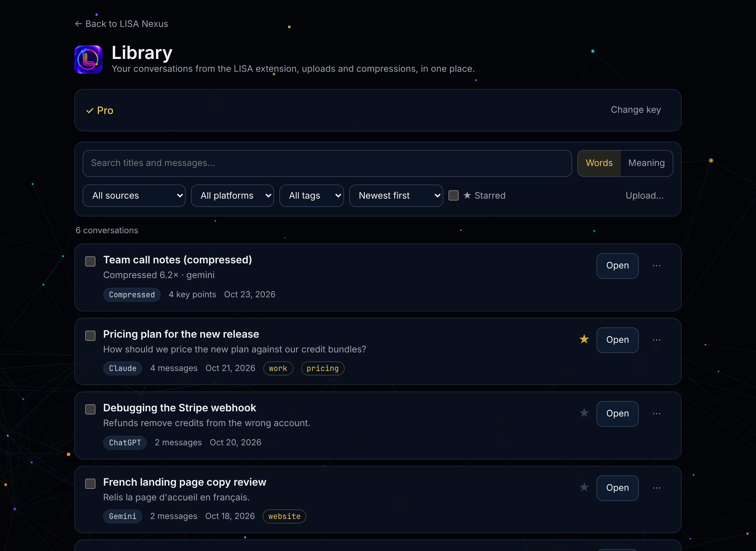Unstar the Pricing plan conversation

click(x=584, y=339)
